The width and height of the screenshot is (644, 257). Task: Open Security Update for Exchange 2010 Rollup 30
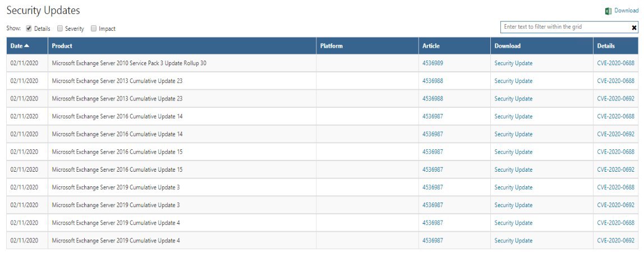click(x=513, y=63)
